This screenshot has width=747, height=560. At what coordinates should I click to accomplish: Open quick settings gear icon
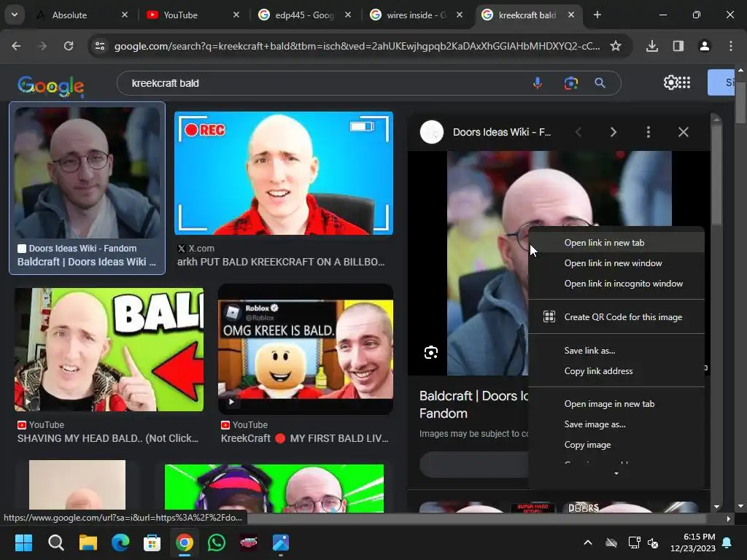click(670, 82)
